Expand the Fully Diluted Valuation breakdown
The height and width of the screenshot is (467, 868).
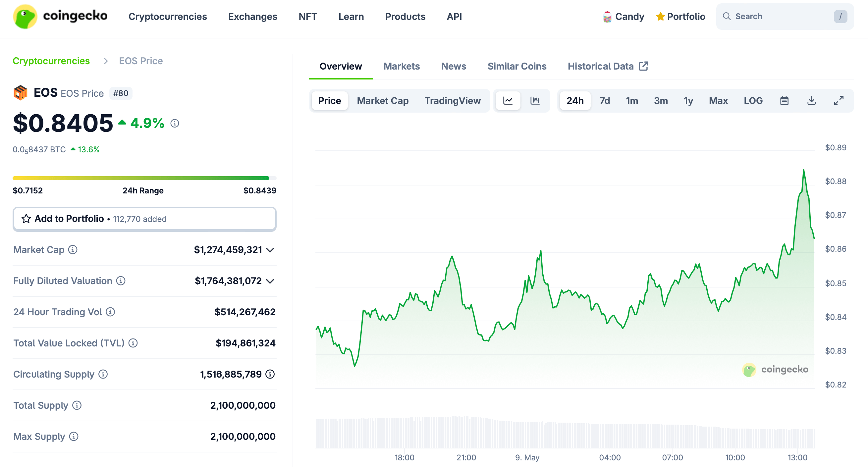270,281
